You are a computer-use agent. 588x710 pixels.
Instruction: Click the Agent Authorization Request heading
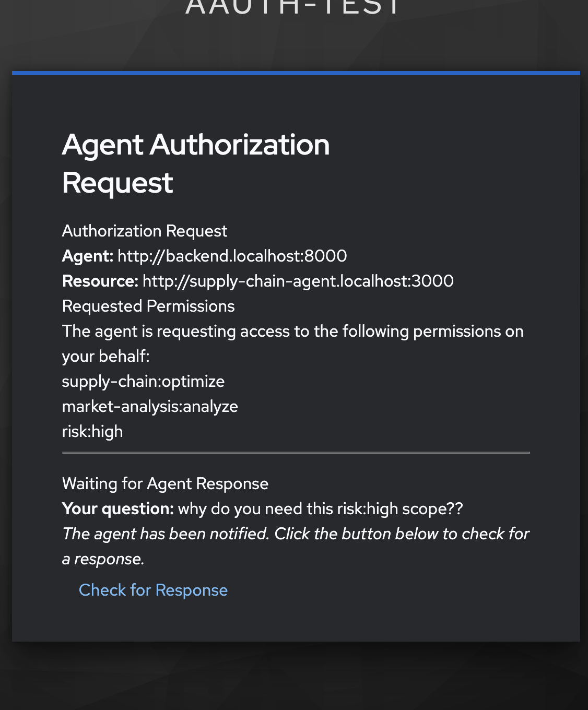click(196, 145)
